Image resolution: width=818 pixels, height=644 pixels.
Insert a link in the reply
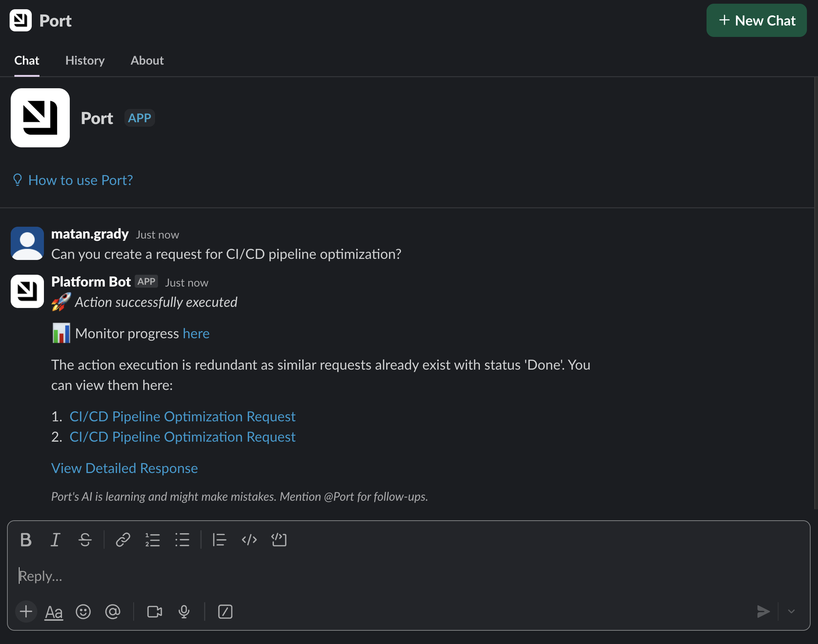(x=123, y=540)
